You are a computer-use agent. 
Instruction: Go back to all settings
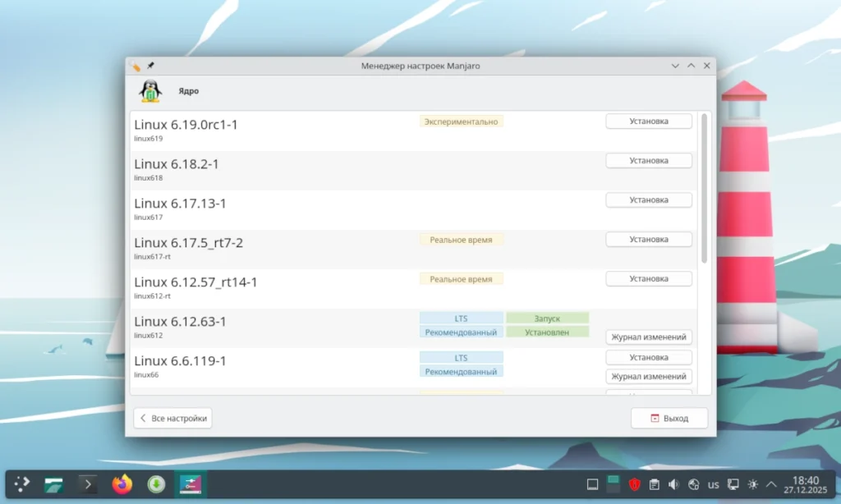[x=172, y=418]
